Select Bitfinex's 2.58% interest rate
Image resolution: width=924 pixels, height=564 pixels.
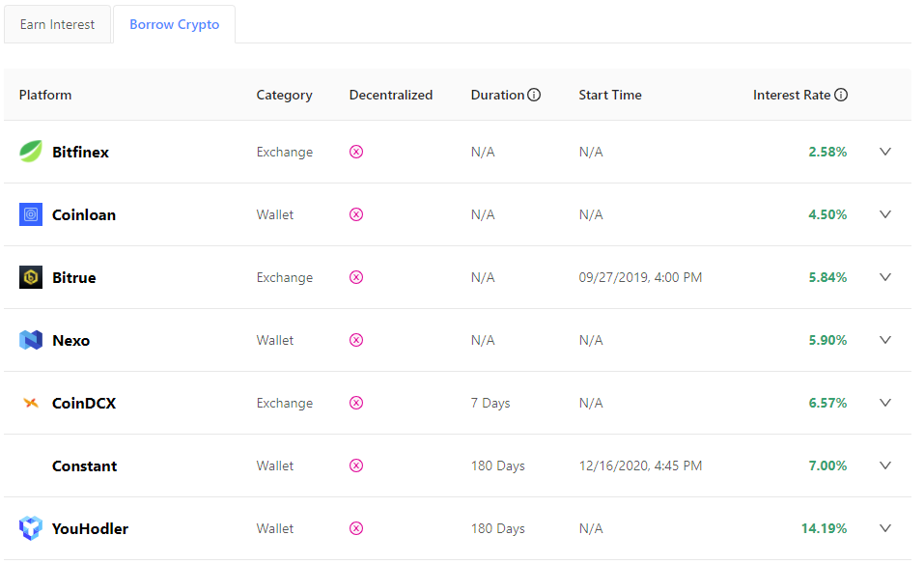[827, 152]
